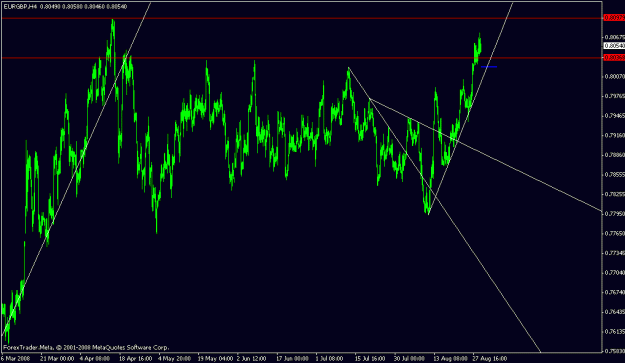This screenshot has width=625, height=363.
Task: Click the 18 Apr 16:00 date label
Action: [x=135, y=358]
